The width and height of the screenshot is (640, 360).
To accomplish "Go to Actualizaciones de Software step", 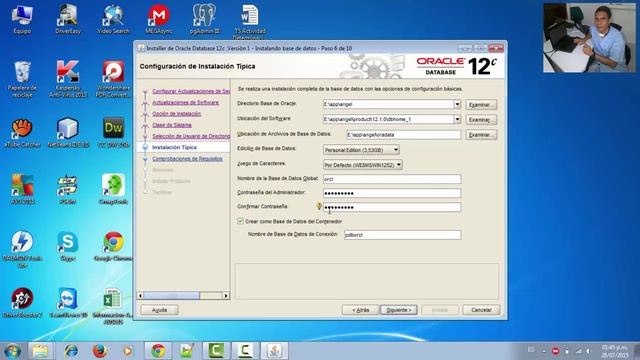I will point(185,102).
